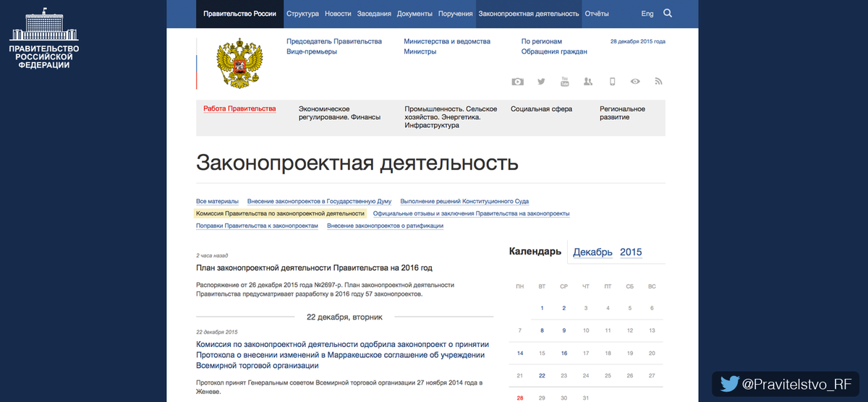Open the Правительство России tab

click(239, 14)
